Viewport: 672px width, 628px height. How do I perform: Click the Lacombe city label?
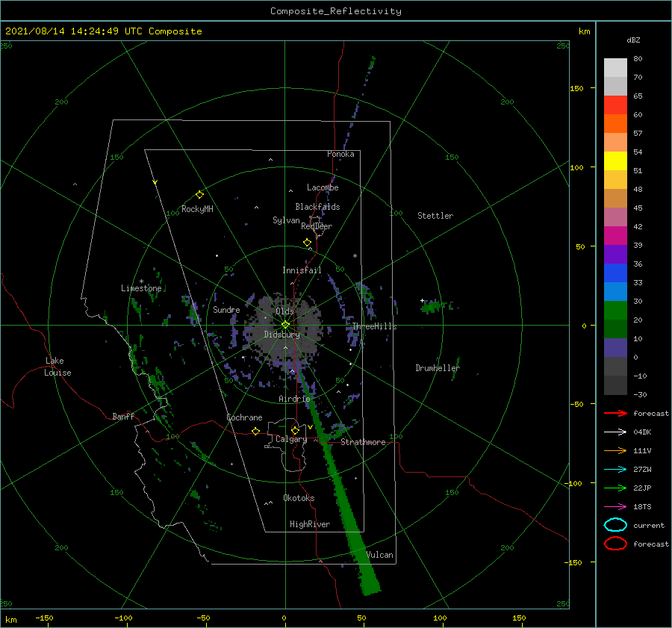[x=323, y=187]
